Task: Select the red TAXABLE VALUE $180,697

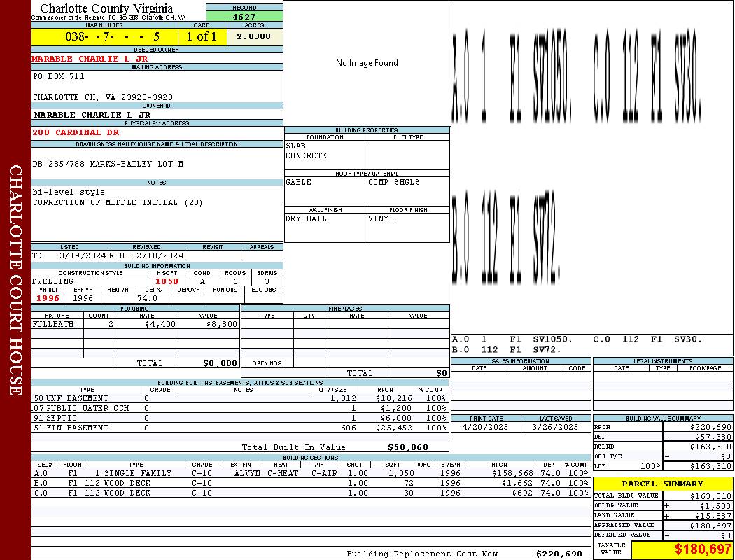Action: [x=703, y=549]
